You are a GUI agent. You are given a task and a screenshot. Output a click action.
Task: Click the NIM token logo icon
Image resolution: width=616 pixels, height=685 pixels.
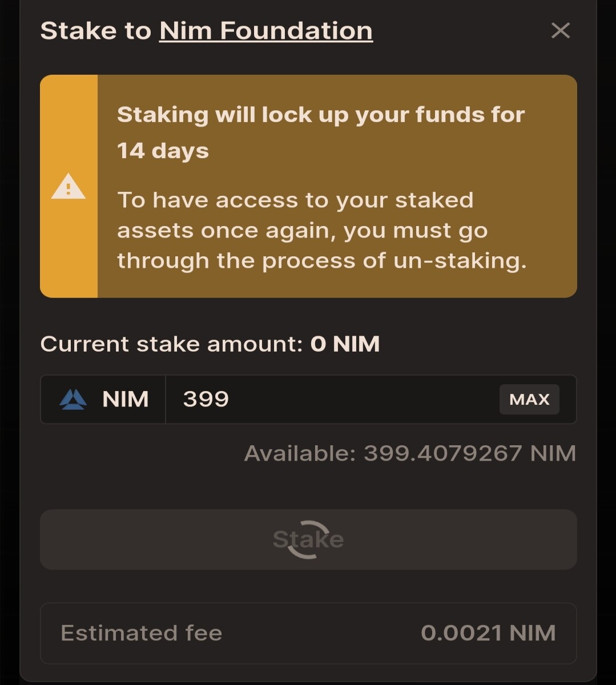[x=73, y=400]
